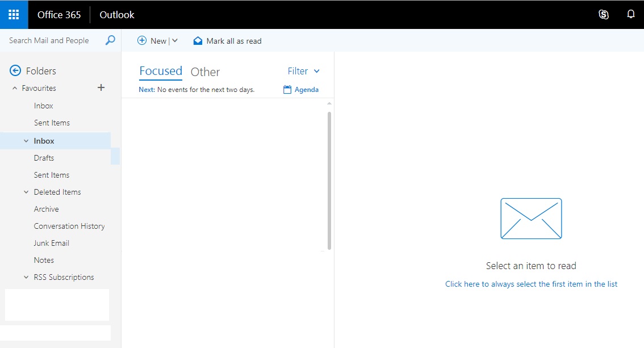Open the Archive folder

[46, 209]
